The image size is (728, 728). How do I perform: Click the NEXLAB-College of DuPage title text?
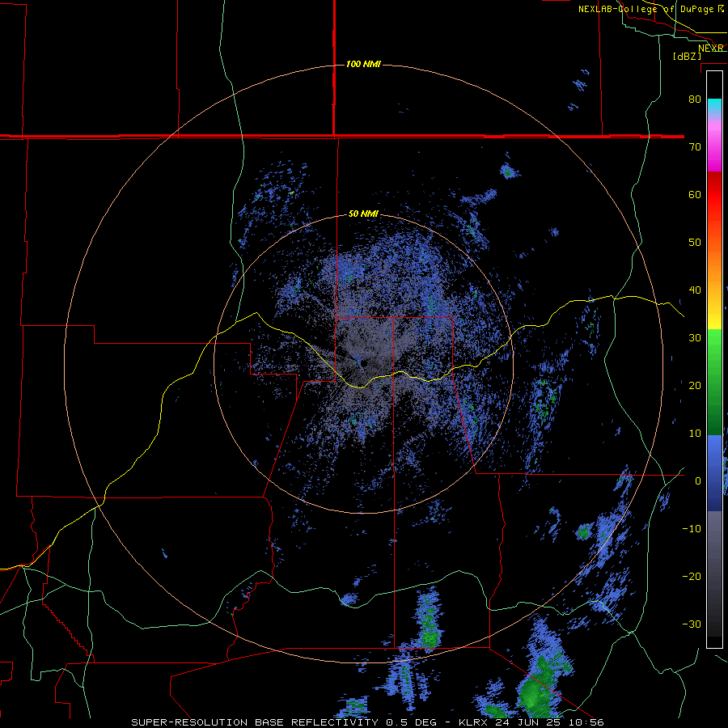[x=646, y=9]
